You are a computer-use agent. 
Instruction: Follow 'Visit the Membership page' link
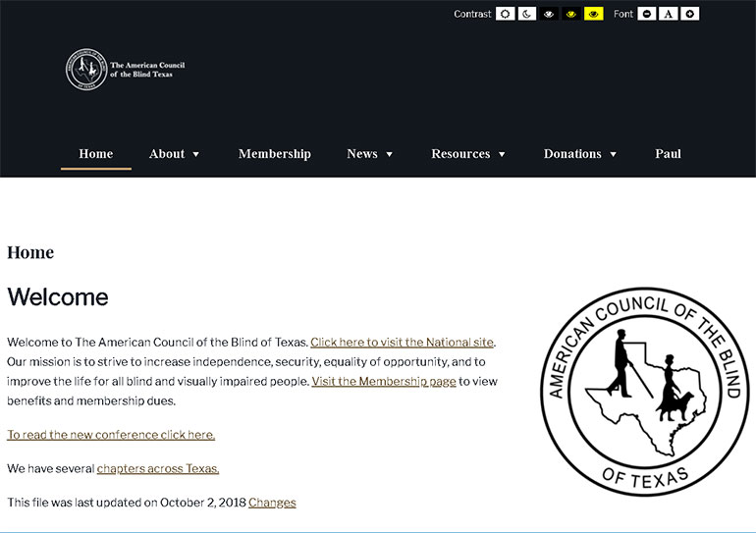point(384,381)
